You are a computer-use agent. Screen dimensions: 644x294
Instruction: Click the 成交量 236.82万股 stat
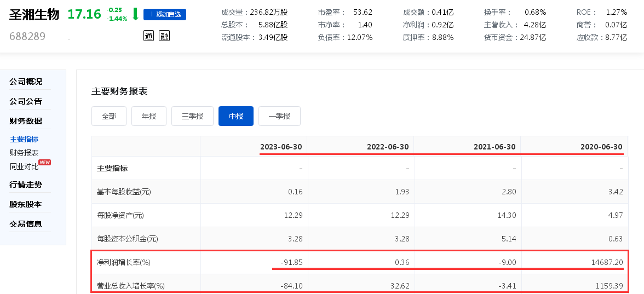tap(255, 12)
